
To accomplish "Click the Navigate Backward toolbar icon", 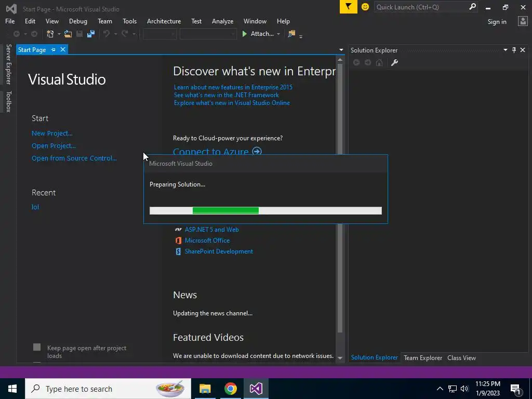I will [16, 34].
